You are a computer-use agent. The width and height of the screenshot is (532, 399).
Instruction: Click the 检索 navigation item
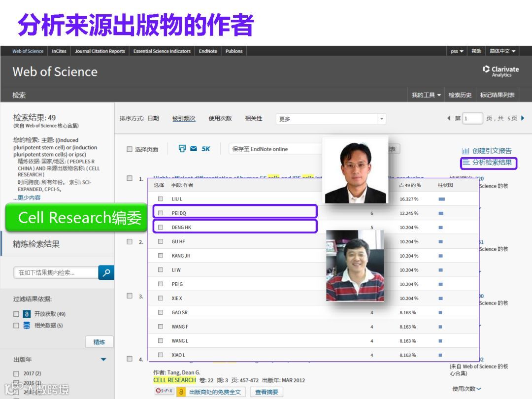pos(19,95)
